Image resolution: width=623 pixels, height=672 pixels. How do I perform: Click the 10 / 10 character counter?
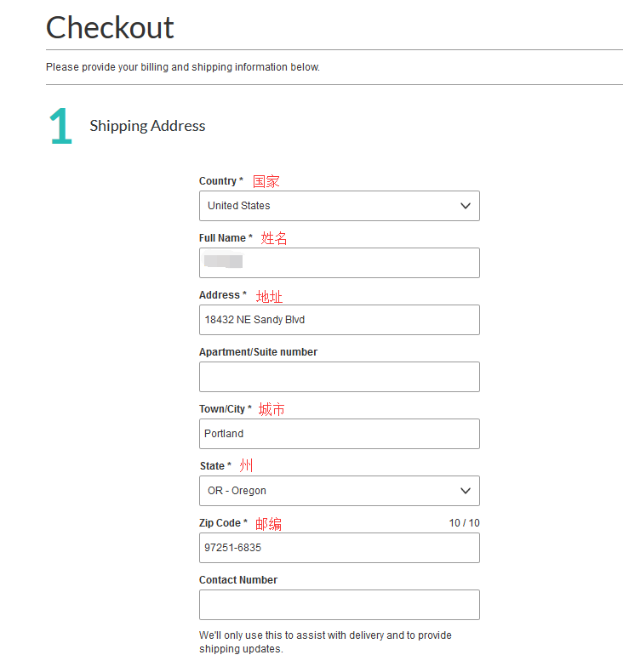click(464, 523)
